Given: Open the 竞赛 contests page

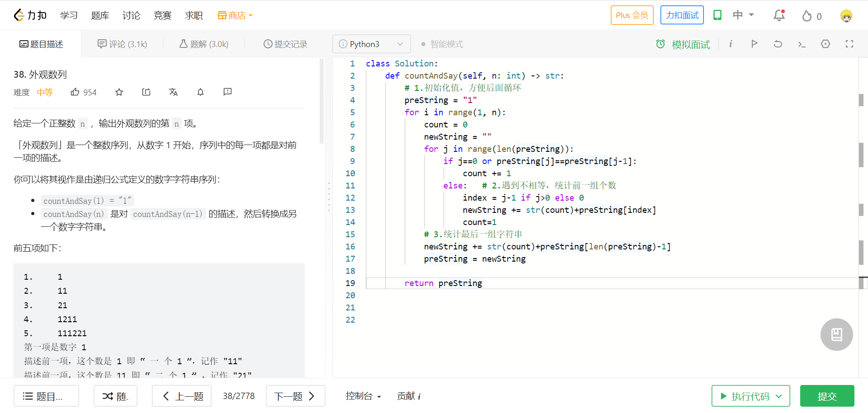Looking at the screenshot, I should pos(162,15).
